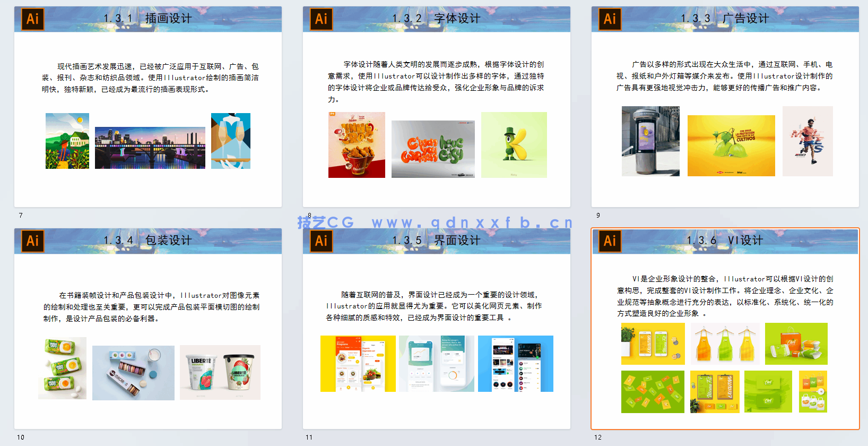Click the green scattered cards VI image
This screenshot has height=446, width=868.
653,392
